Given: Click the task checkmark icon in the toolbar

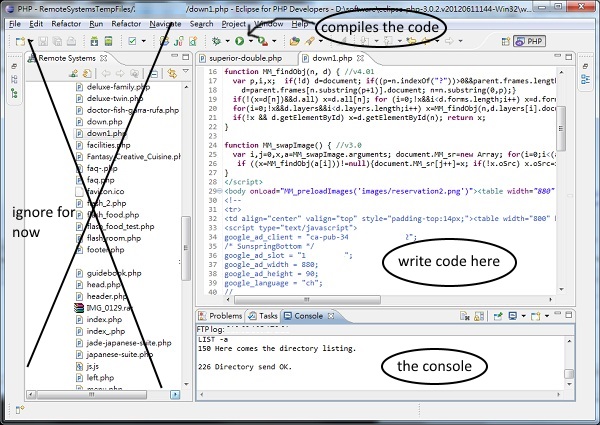Looking at the screenshot, I should (132, 41).
